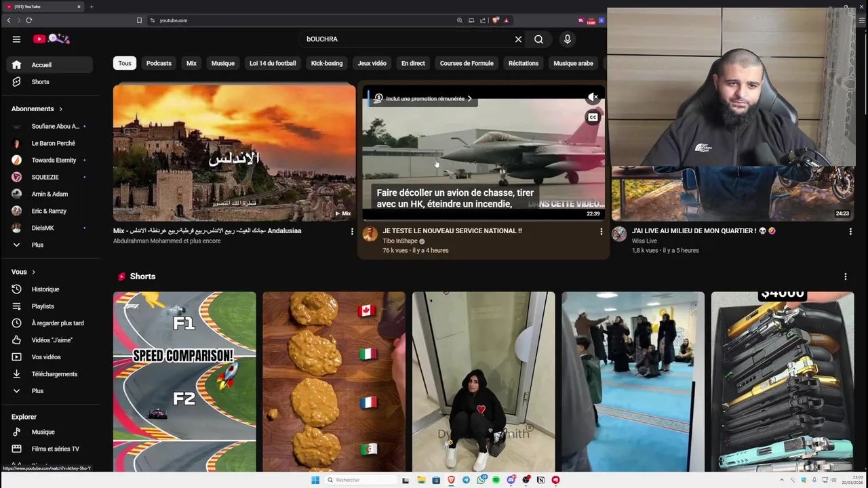This screenshot has height=488, width=868.
Task: Open Eric & Ramzy channel
Action: 50,211
